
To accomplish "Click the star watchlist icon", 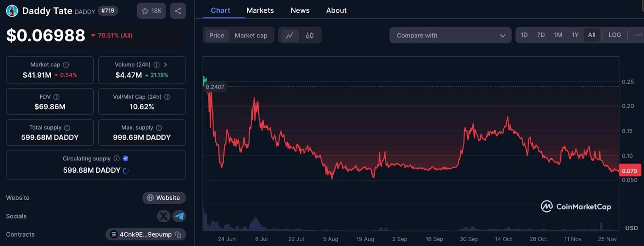I will tap(145, 11).
